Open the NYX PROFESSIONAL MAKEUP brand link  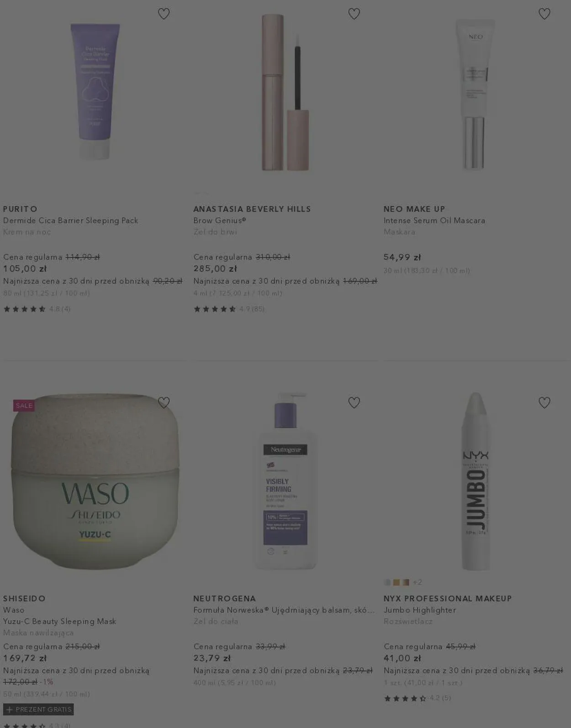click(x=448, y=598)
